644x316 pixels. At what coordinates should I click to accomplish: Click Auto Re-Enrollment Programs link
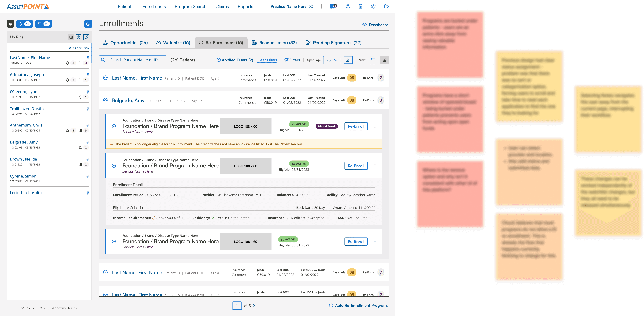[361, 306]
